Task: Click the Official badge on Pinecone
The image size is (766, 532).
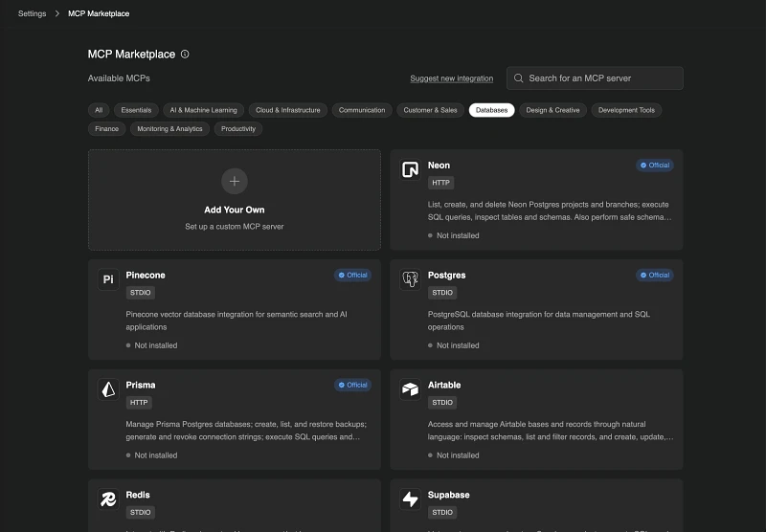Action: pos(352,275)
